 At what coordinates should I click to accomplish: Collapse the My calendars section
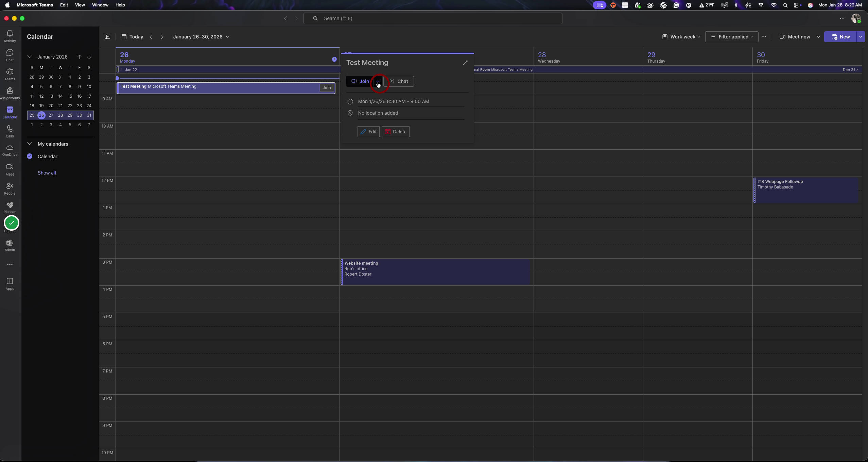(x=30, y=144)
